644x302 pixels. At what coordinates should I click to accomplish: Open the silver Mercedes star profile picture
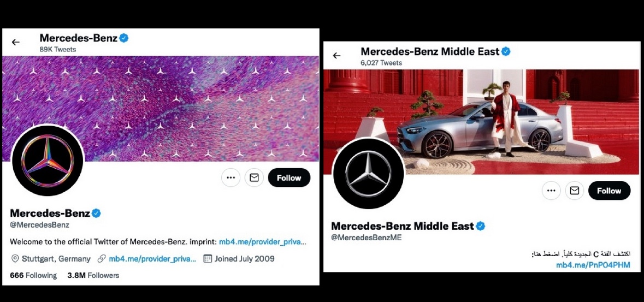pos(368,174)
